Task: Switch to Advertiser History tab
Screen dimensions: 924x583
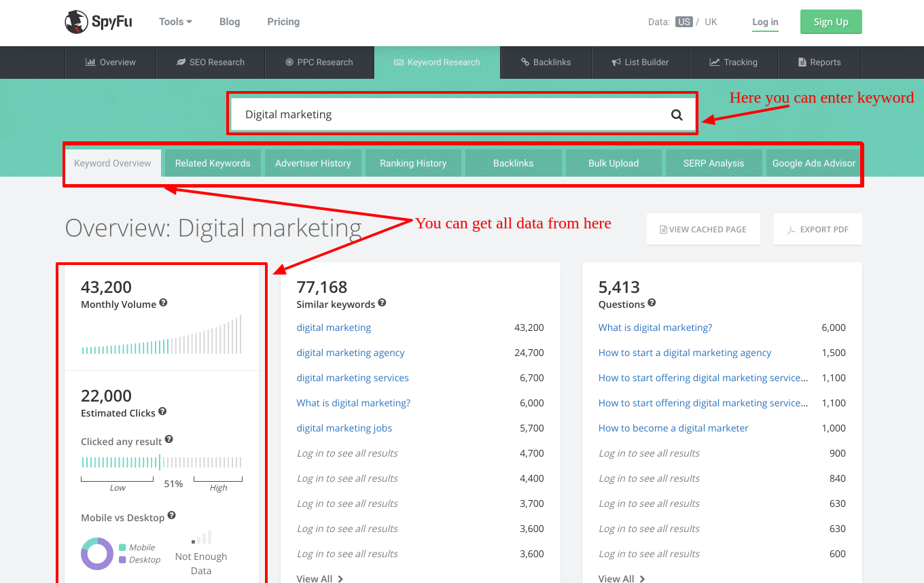Action: [x=313, y=163]
